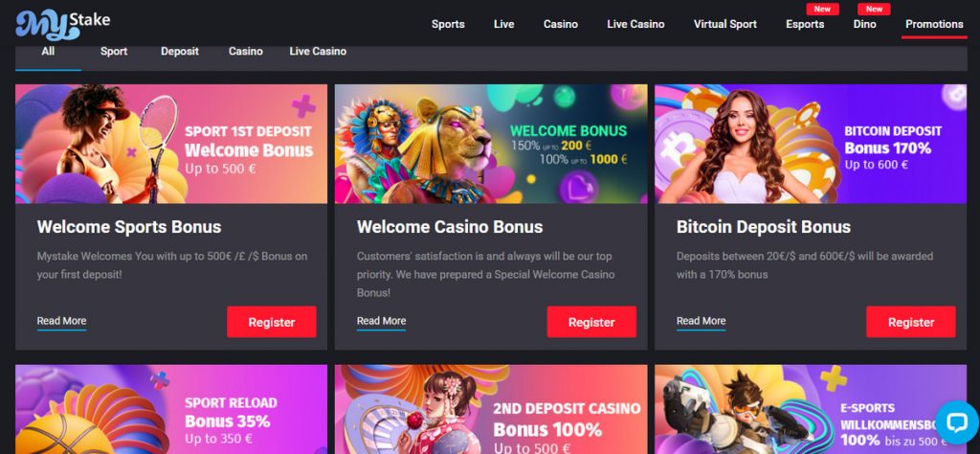Open the Dino game link
980x454 pixels.
pyautogui.click(x=865, y=24)
